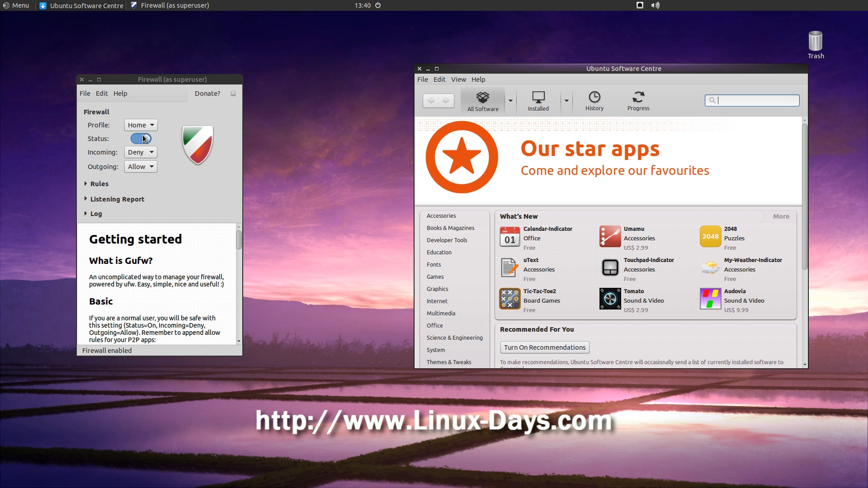Toggle the Firewall Status switch

(141, 139)
